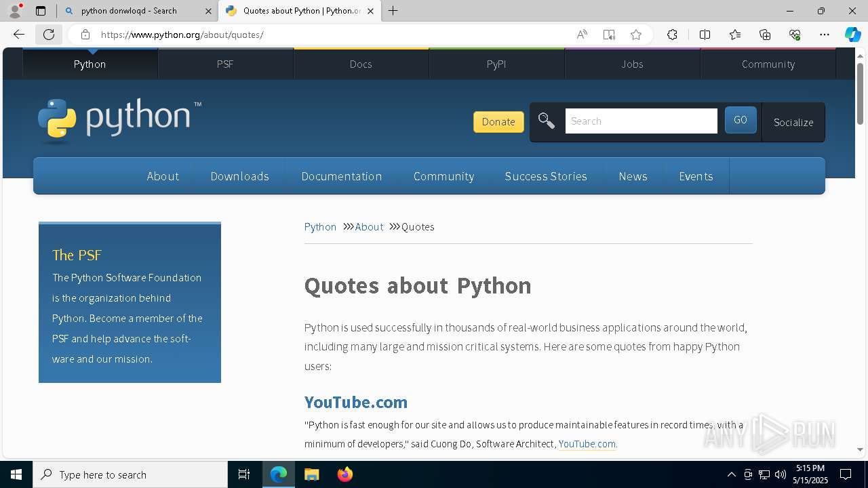Go back with the browser back arrow
Image resolution: width=868 pixels, height=488 pixels.
click(19, 35)
